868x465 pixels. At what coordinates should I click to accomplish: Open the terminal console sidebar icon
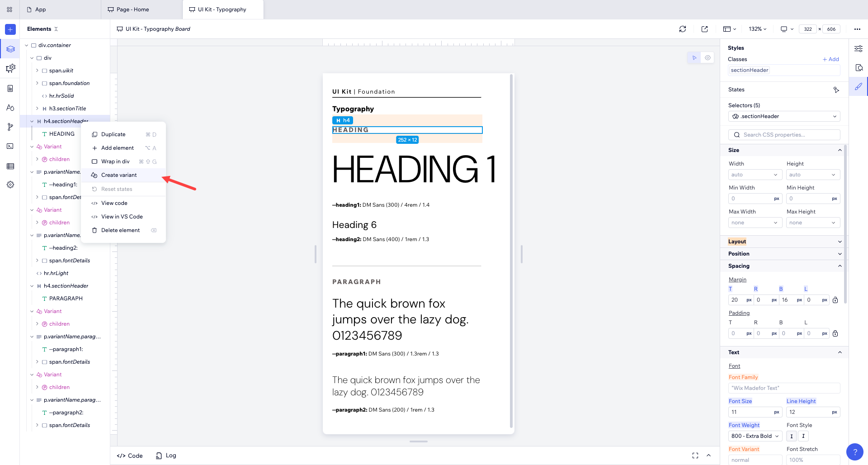pos(10,146)
